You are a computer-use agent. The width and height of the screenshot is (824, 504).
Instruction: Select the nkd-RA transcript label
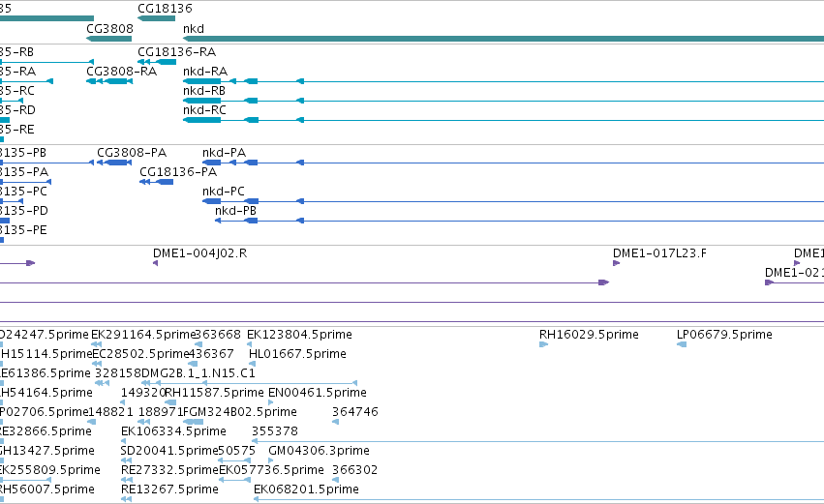[205, 72]
